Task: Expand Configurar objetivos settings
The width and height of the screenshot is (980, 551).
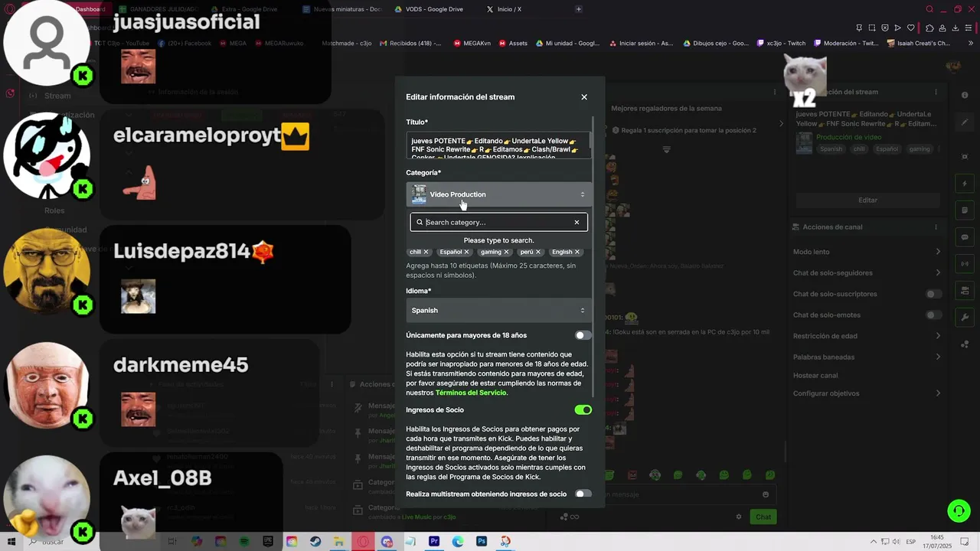Action: pos(938,393)
